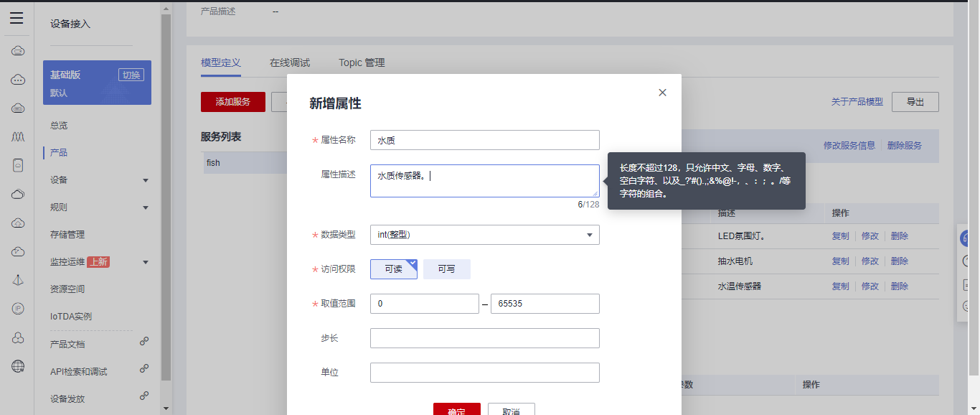Viewport: 980px width, 415px height.
Task: Open 存储管理 in sidebar
Action: tap(67, 235)
